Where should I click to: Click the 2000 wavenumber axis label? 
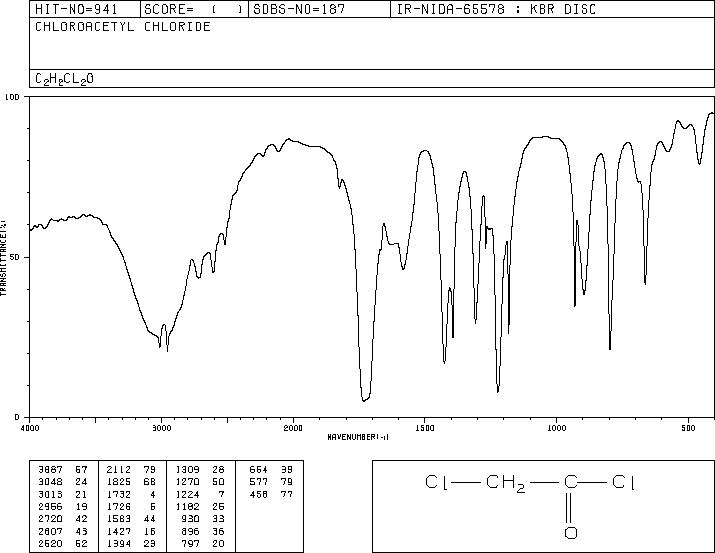[x=293, y=428]
